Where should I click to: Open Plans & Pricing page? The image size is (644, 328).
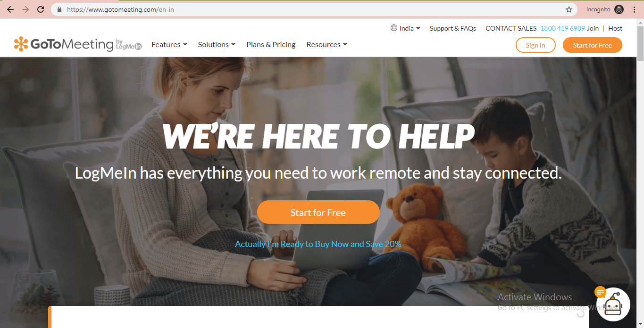point(271,44)
